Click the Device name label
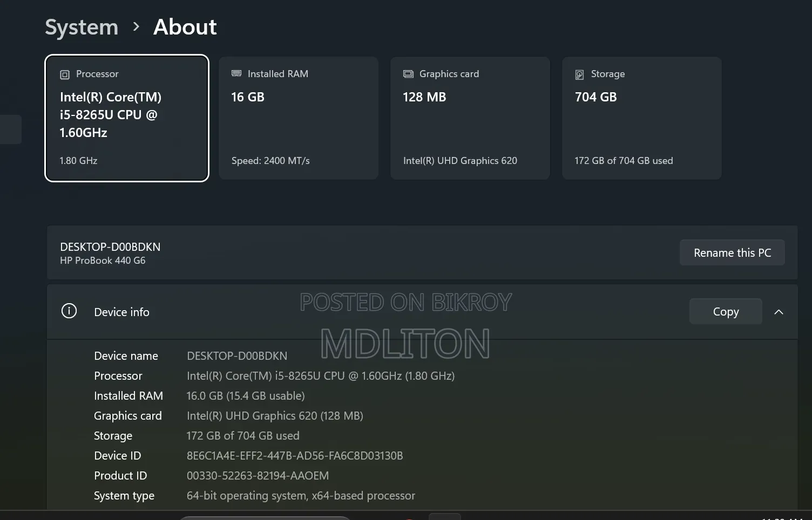Image resolution: width=812 pixels, height=520 pixels. (126, 356)
